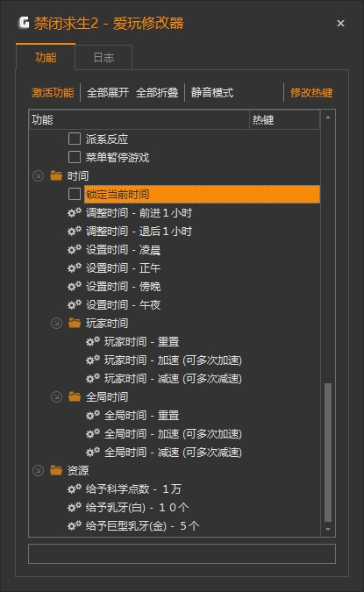This screenshot has width=364, height=592.
Task: Toggle the 菜单暂停游戏 checkbox
Action: pos(75,157)
